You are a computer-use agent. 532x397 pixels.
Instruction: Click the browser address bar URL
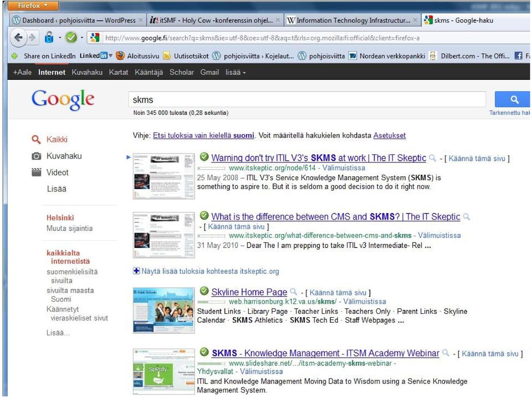(262, 38)
